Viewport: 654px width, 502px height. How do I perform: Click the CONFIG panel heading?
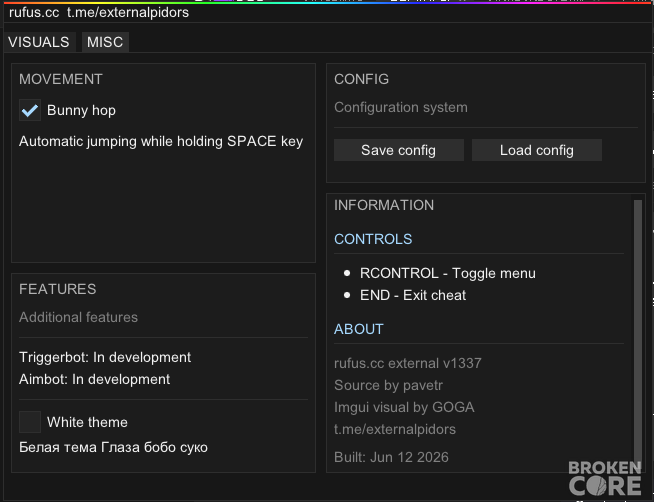(361, 79)
